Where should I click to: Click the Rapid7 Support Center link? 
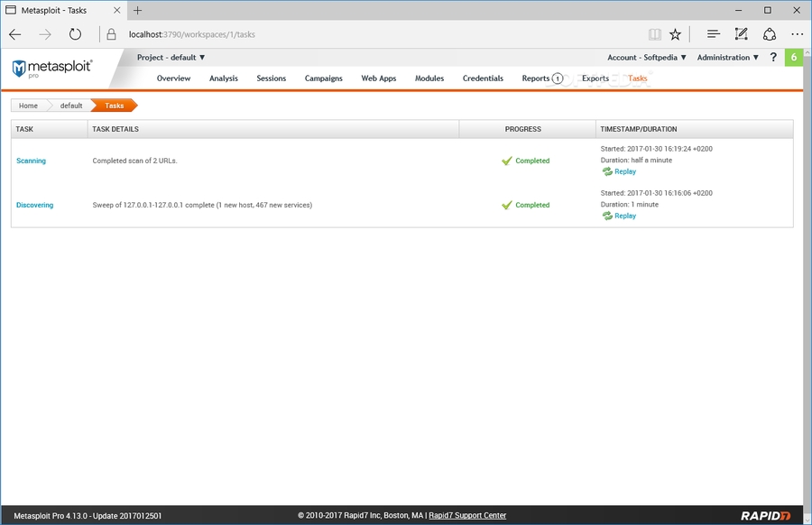click(x=467, y=516)
